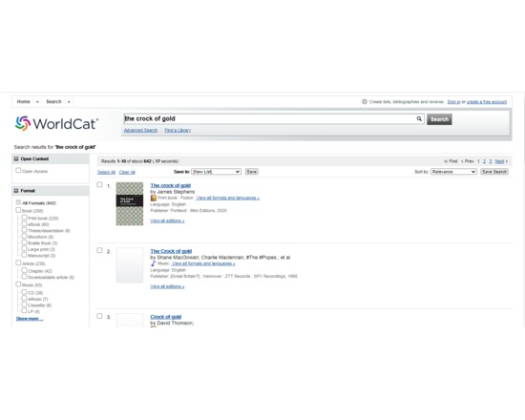Screen dimensions: 525x420
Task: Check the Manuscript checkbox
Action: [24, 255]
